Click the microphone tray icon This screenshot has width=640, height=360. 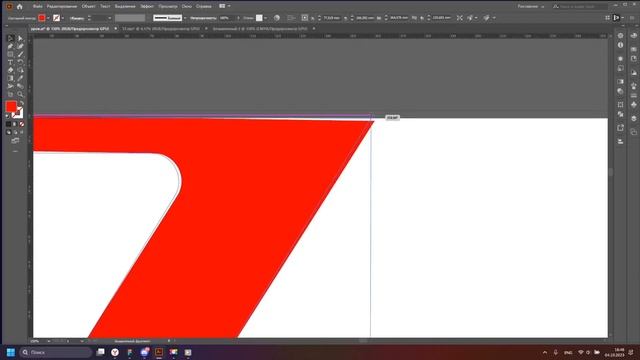(556, 352)
